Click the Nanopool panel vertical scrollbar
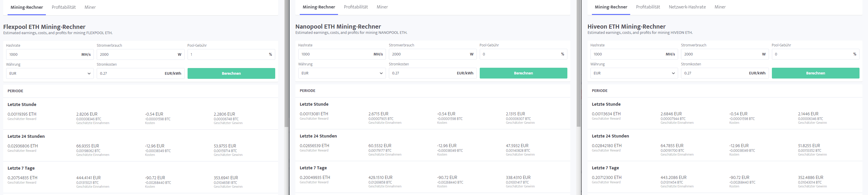 pos(578,63)
